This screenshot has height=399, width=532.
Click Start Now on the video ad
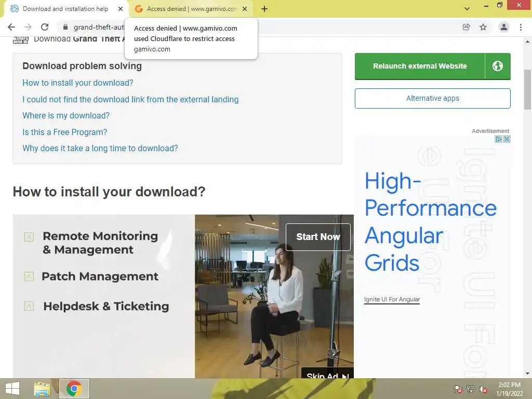[318, 237]
